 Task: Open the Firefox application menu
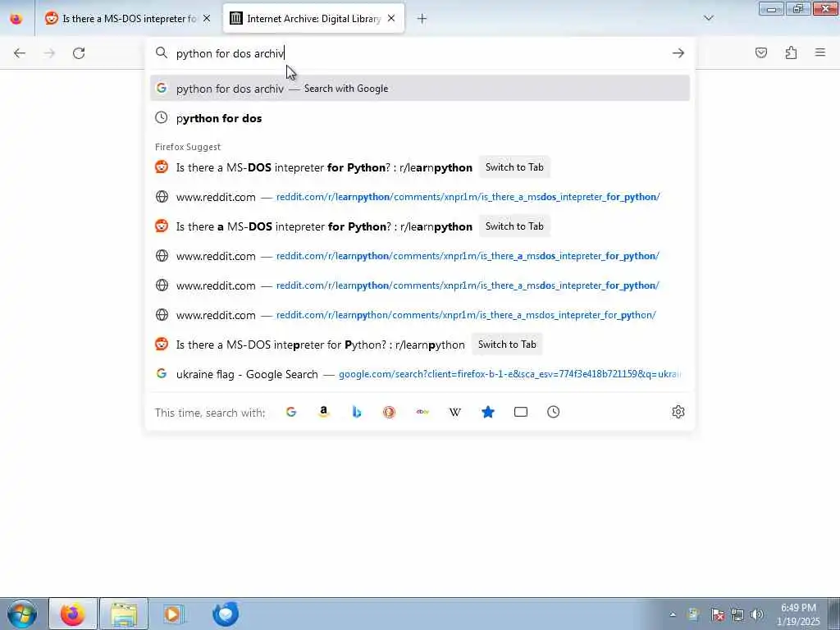point(820,52)
